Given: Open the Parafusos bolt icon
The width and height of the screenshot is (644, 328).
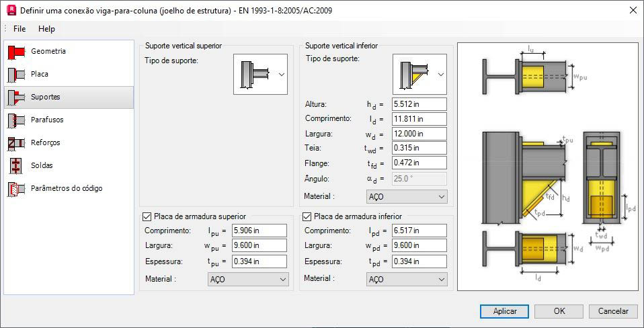Looking at the screenshot, I should click(16, 120).
